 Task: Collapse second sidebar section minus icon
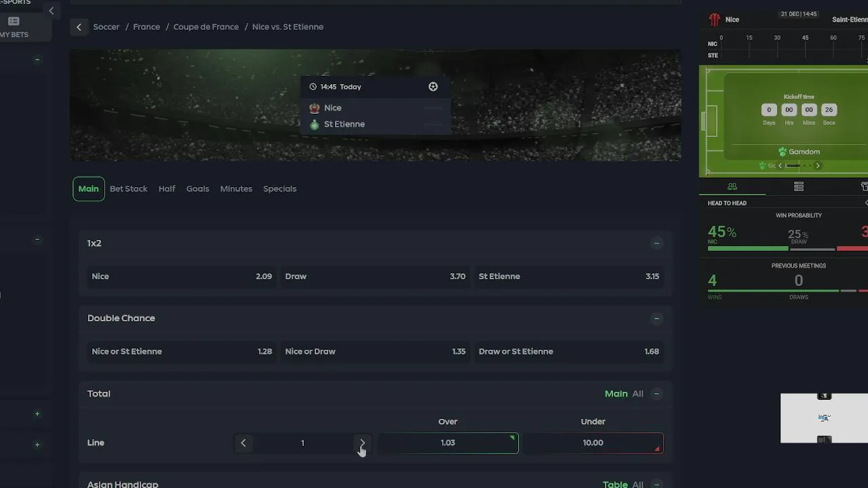(x=37, y=239)
